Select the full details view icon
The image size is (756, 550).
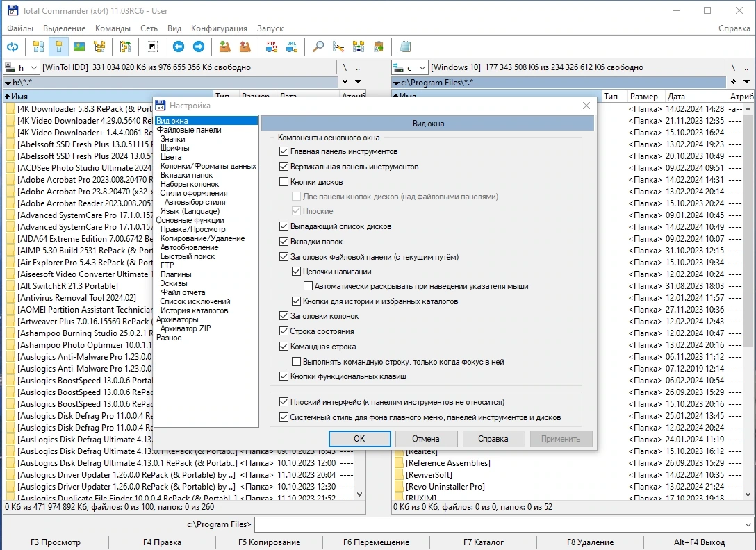click(x=59, y=47)
